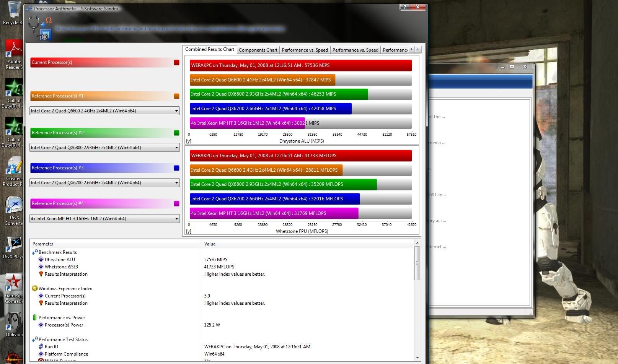Image resolution: width=618 pixels, height=364 pixels.
Task: Open DivX Converter desktop shortcut
Action: click(14, 210)
